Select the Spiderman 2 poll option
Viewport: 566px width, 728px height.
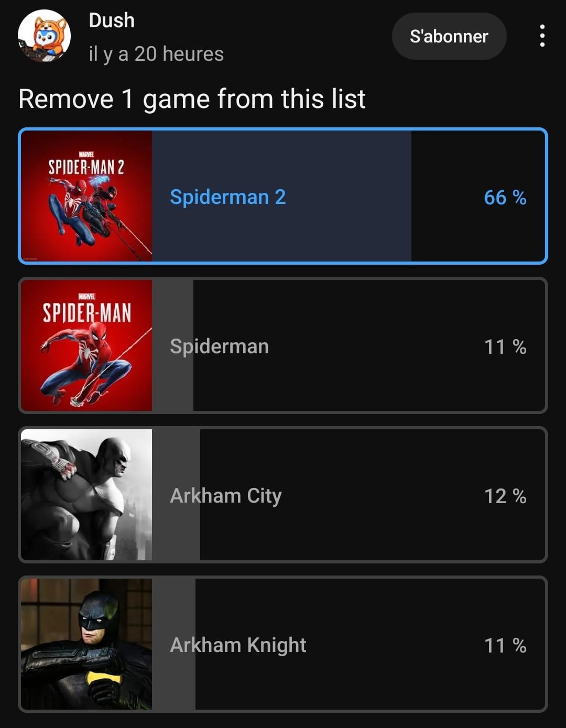283,196
